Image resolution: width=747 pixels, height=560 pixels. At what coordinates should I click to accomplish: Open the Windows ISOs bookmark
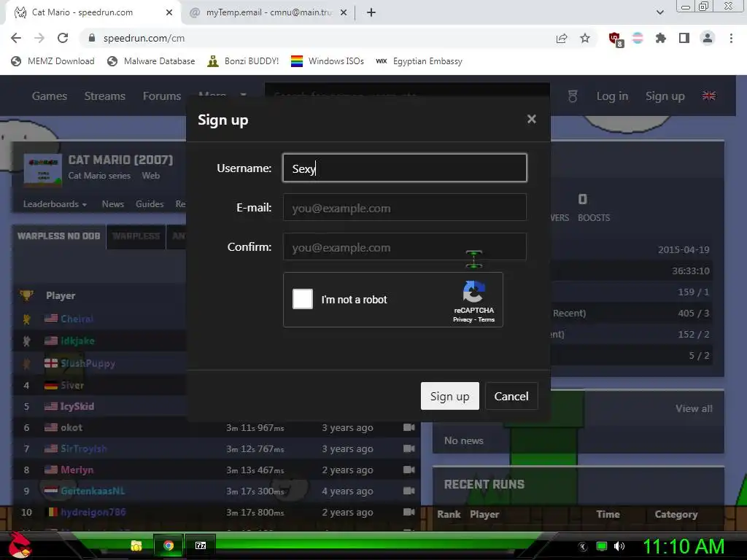328,61
